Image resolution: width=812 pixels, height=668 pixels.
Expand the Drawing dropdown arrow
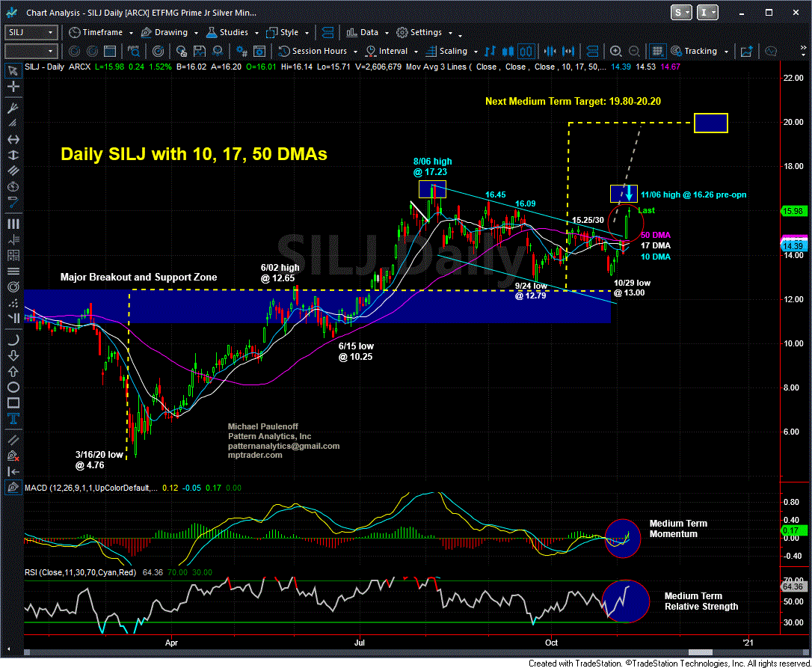(196, 33)
